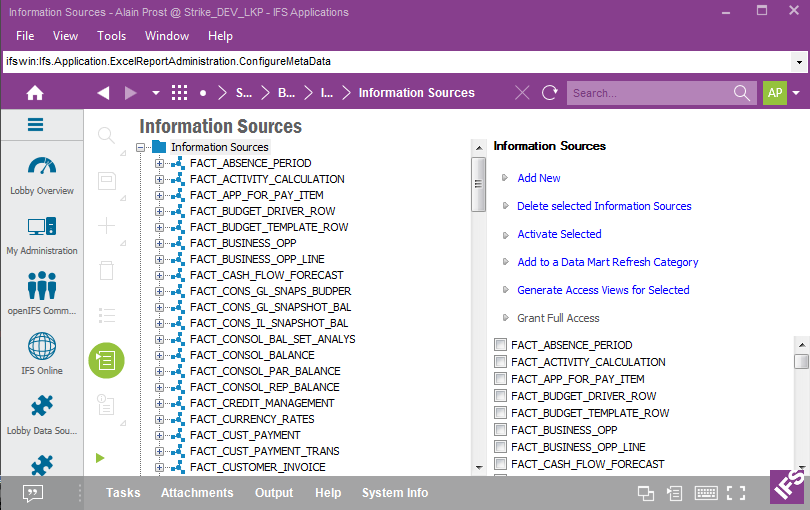Screen dimensions: 810x510
Task: Click in the Search input field
Action: pyautogui.click(x=650, y=93)
